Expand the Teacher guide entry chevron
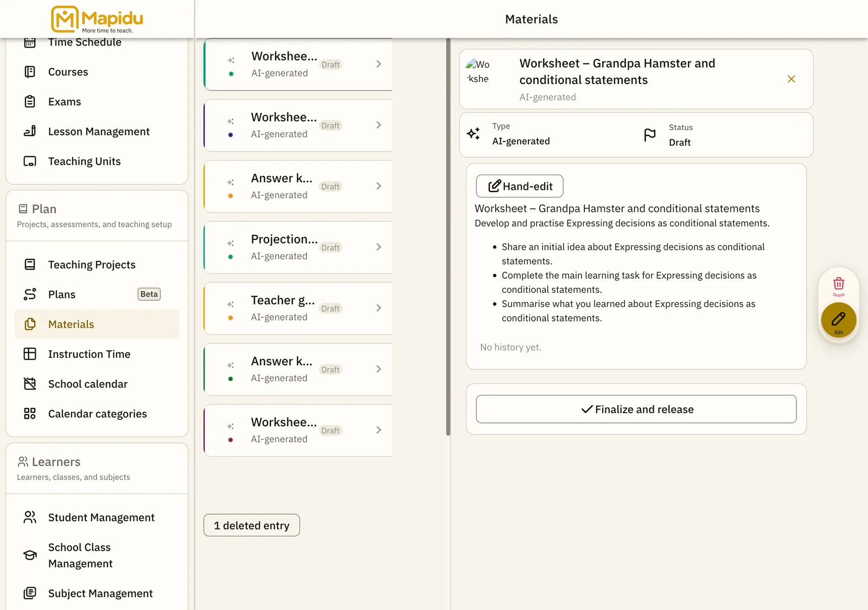Screen dimensions: 868x610 pyautogui.click(x=379, y=308)
